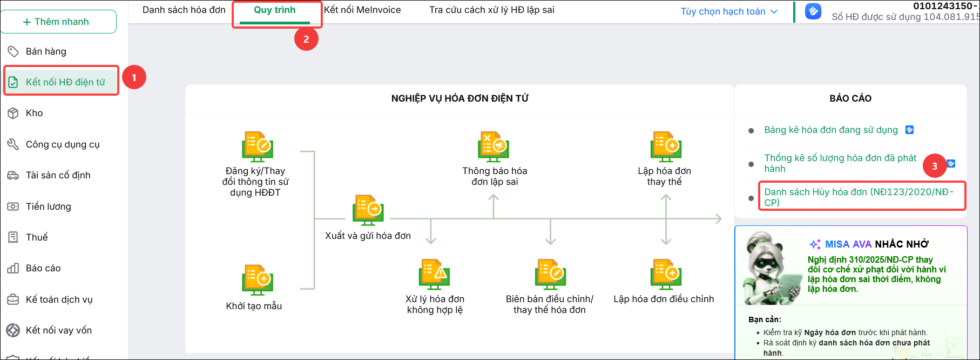
Task: Open Đăng ký/Thay đổi thông tin sử dụng HĐĐT icon
Action: [257, 146]
